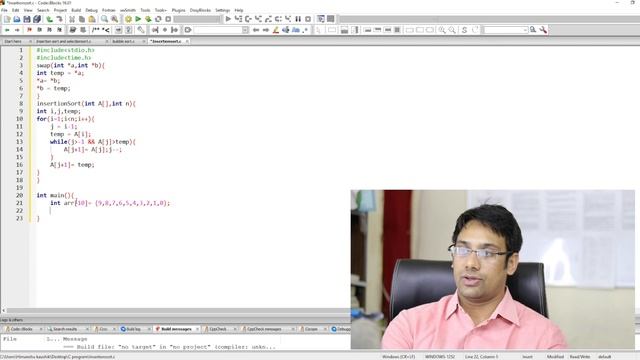Click the doxygen block comment icon

pos(96,30)
